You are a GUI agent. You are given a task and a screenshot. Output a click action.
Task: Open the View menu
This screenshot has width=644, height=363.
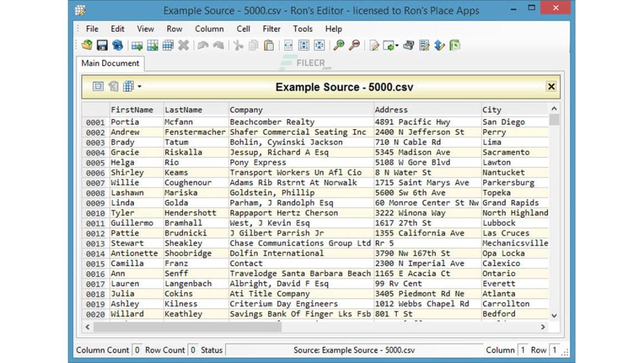(145, 29)
